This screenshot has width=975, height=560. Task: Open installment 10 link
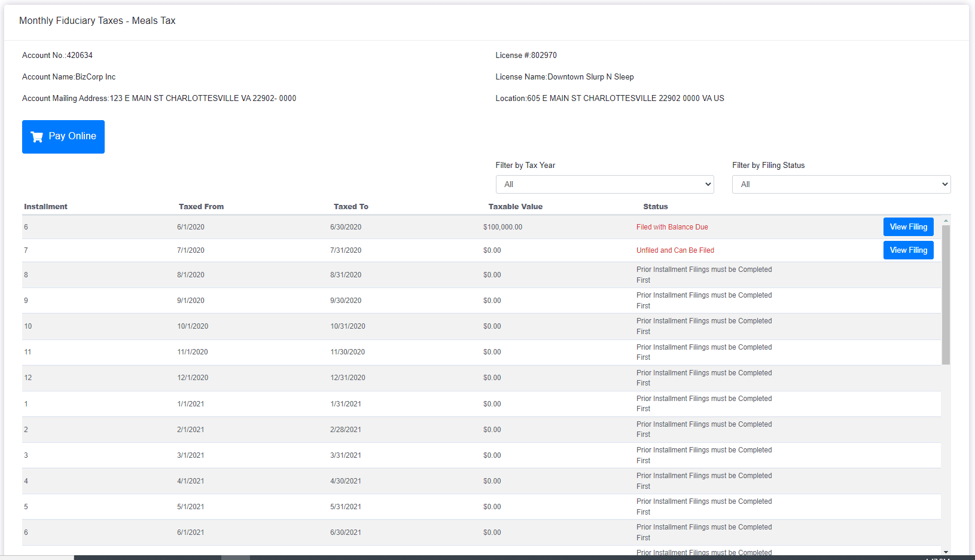(x=28, y=326)
